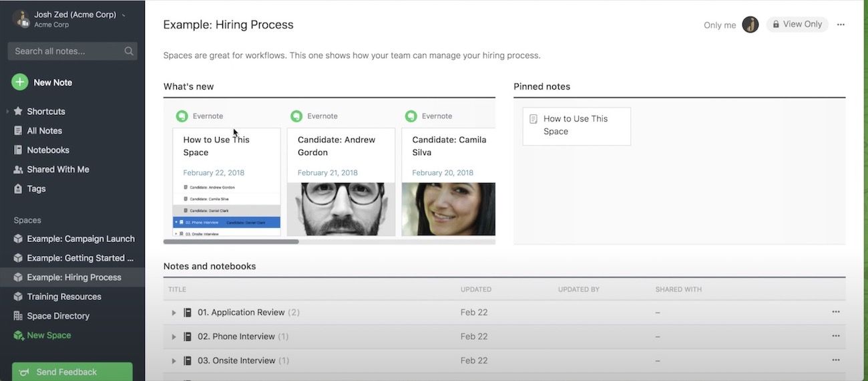Expand the Shortcuts section arrow
This screenshot has height=381, width=868.
[x=7, y=112]
